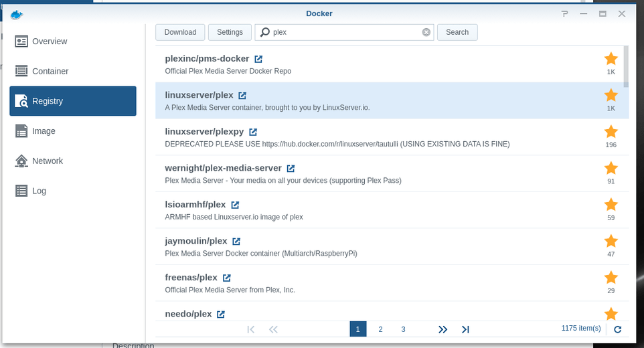Open the Log section
Image resolution: width=644 pixels, height=348 pixels.
coord(73,191)
